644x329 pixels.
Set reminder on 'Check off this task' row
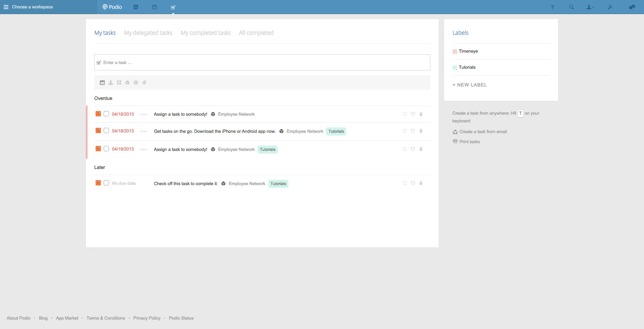413,183
